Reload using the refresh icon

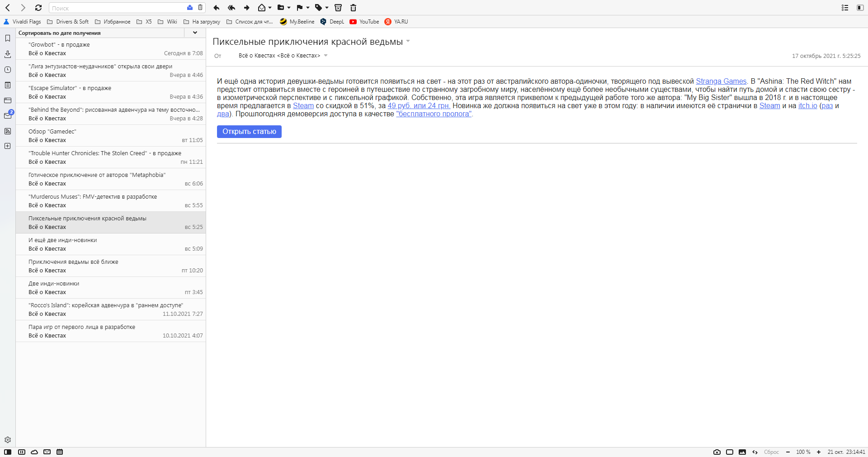(x=38, y=8)
